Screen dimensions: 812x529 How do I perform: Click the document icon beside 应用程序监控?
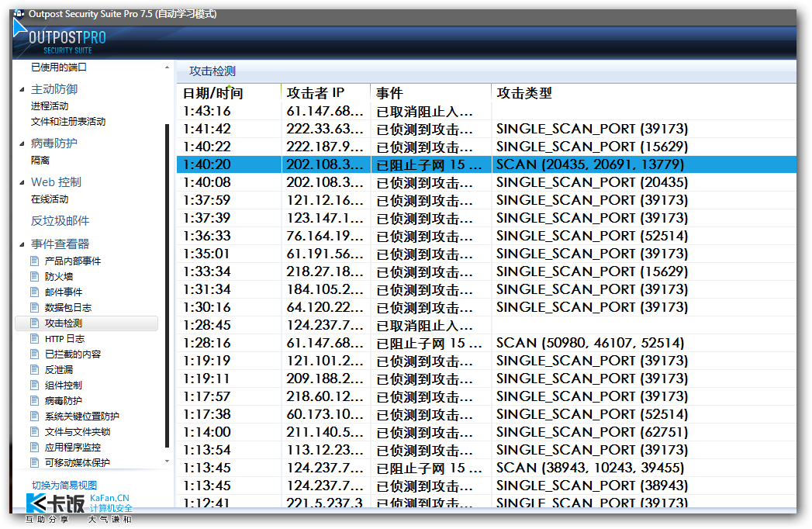coord(35,447)
